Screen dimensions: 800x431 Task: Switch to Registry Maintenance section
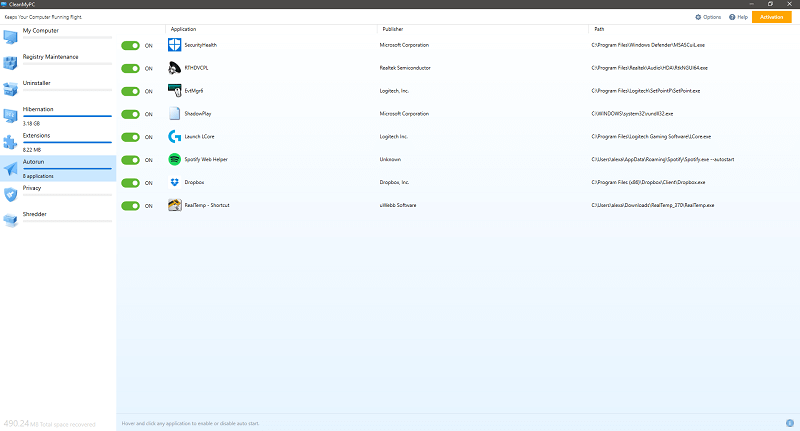click(58, 63)
